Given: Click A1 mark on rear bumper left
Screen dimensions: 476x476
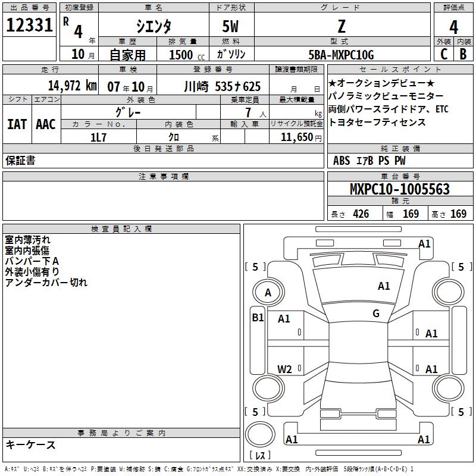Looking at the screenshot, I should tap(292, 439).
